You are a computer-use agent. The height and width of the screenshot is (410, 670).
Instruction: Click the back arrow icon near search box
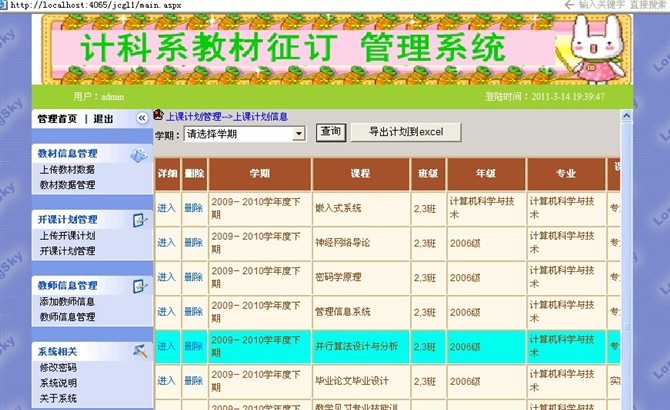pos(567,5)
